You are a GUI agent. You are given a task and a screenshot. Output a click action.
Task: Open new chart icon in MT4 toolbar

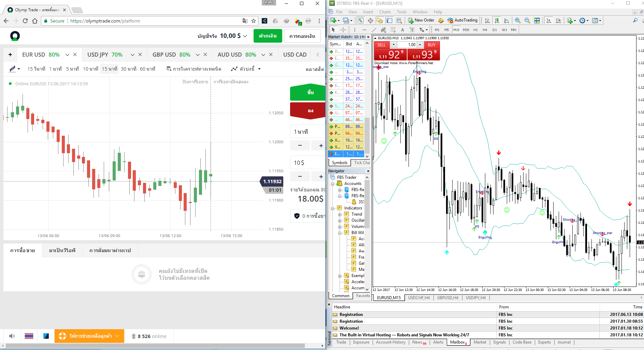click(x=333, y=20)
